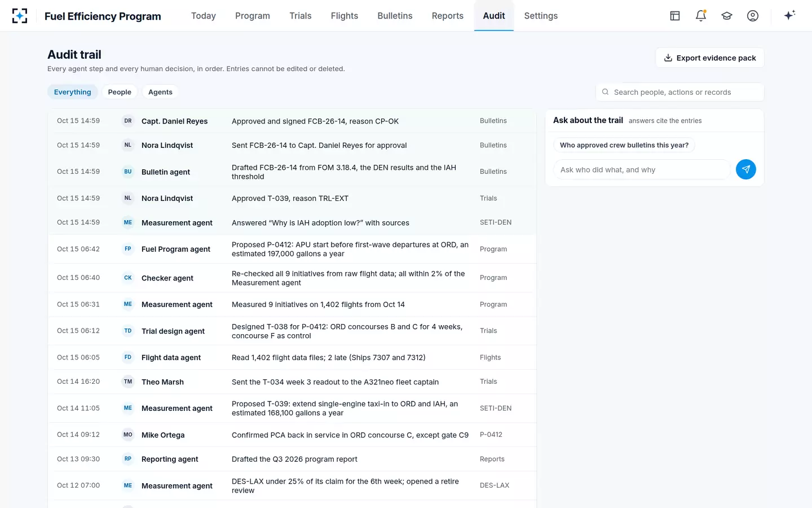Ask "Who approved crew bulletins this year?"
The image size is (812, 508).
[624, 145]
